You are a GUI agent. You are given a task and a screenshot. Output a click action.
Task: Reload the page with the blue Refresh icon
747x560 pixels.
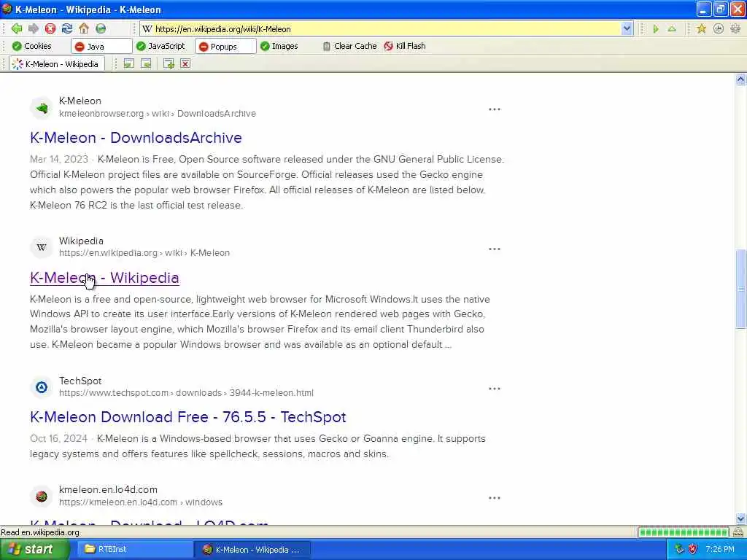click(x=66, y=28)
